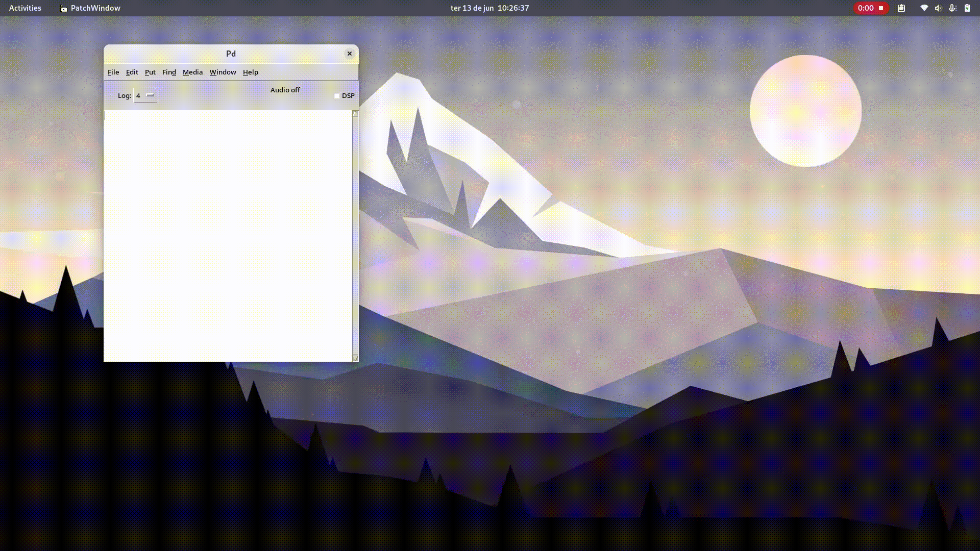
Task: Click the battery status icon
Action: [x=967, y=8]
